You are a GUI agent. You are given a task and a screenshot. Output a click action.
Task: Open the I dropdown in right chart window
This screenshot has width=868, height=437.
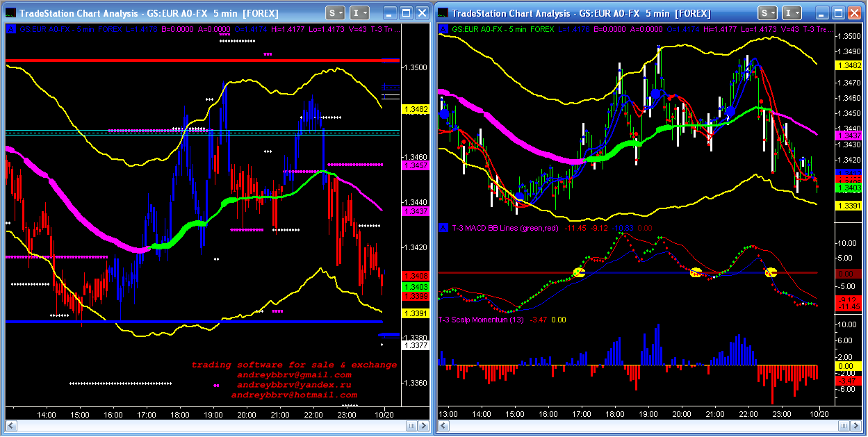792,13
